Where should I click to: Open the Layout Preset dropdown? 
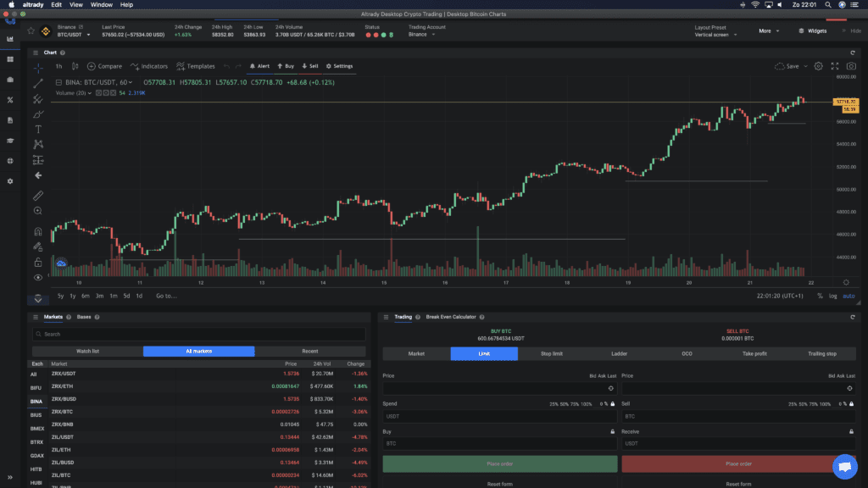(716, 35)
